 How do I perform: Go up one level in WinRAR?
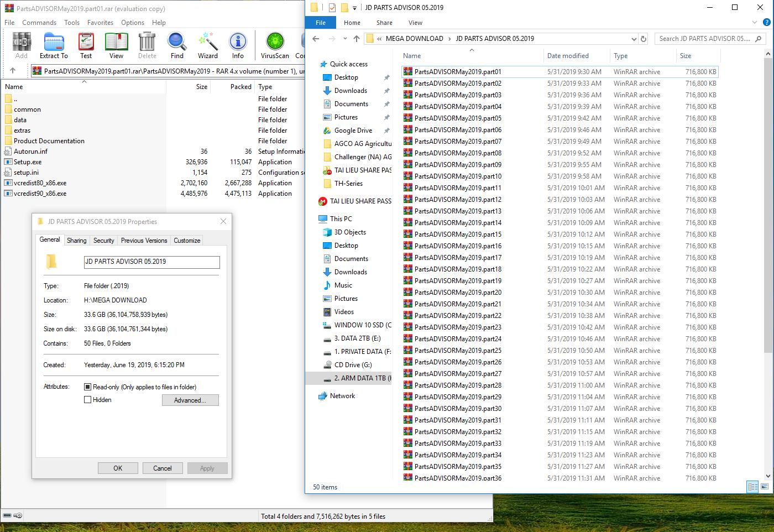click(x=13, y=71)
